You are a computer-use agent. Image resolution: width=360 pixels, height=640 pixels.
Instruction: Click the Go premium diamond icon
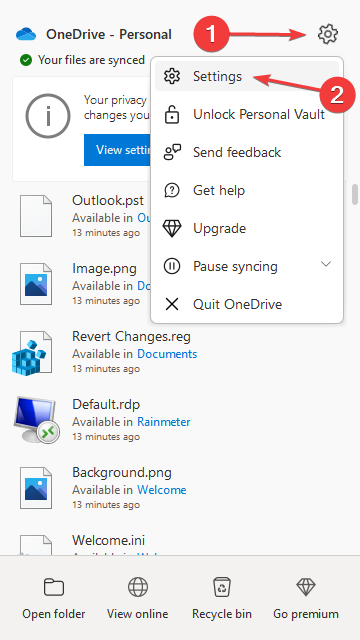[306, 587]
